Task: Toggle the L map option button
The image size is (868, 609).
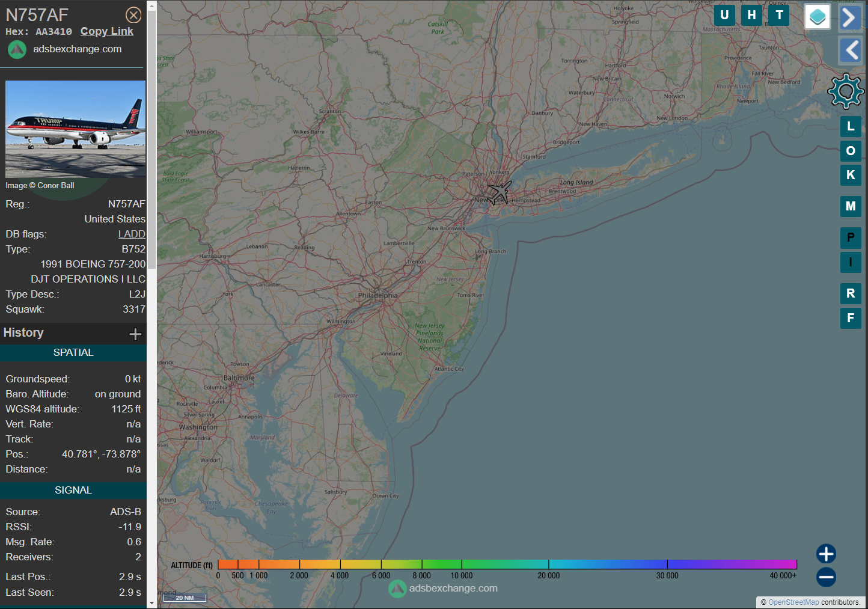Action: click(x=851, y=126)
